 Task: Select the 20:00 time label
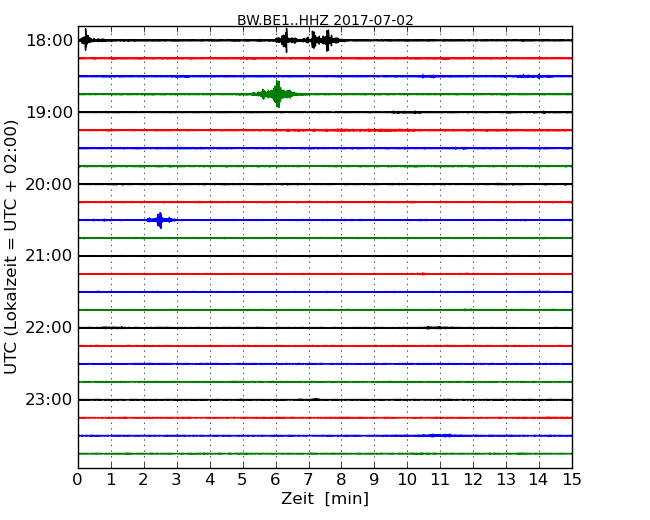49,184
